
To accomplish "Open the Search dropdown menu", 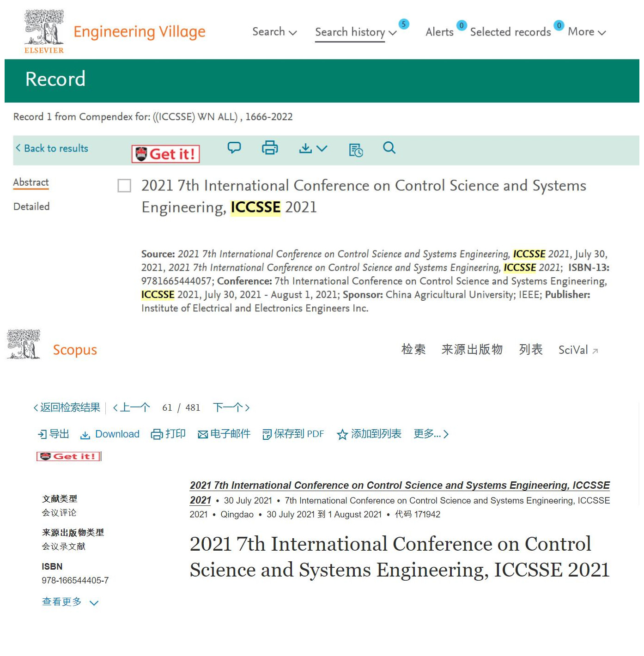I will 274,32.
